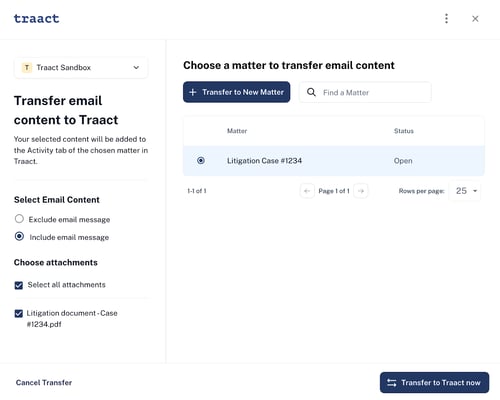Go to next page arrow
This screenshot has width=500, height=400.
coord(361,191)
